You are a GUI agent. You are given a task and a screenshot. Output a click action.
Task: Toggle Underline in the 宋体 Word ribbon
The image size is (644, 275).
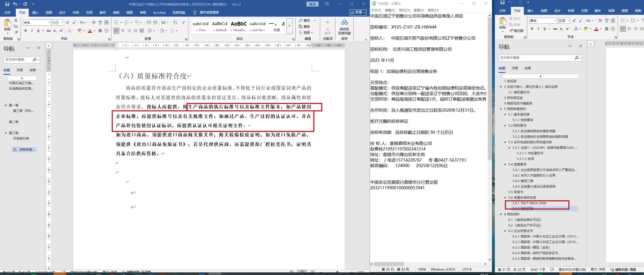(x=38, y=31)
